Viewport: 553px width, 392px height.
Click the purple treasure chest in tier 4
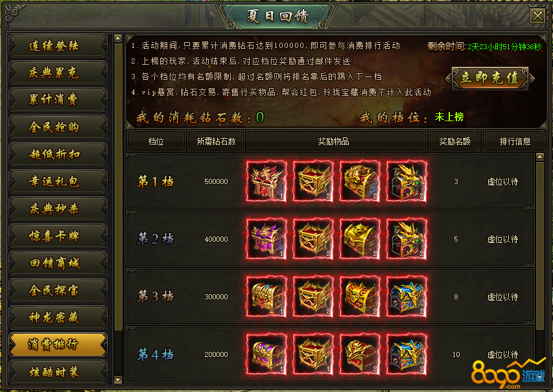click(266, 354)
